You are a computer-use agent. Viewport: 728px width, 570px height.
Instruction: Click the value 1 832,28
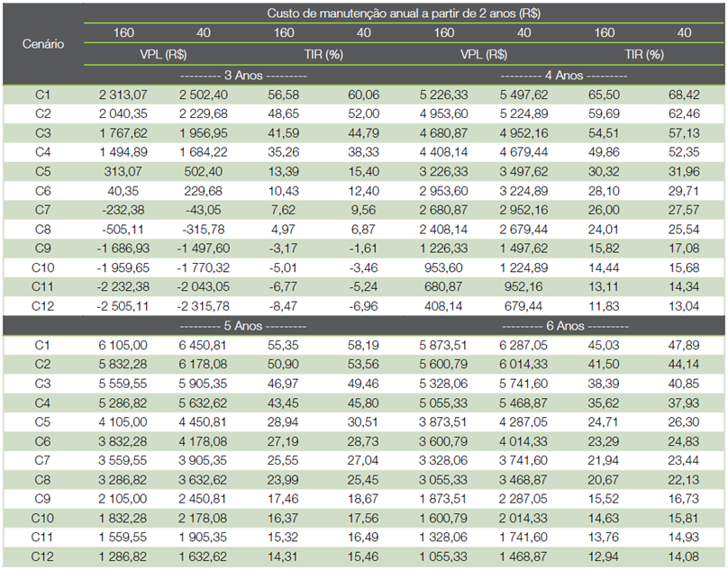click(123, 519)
